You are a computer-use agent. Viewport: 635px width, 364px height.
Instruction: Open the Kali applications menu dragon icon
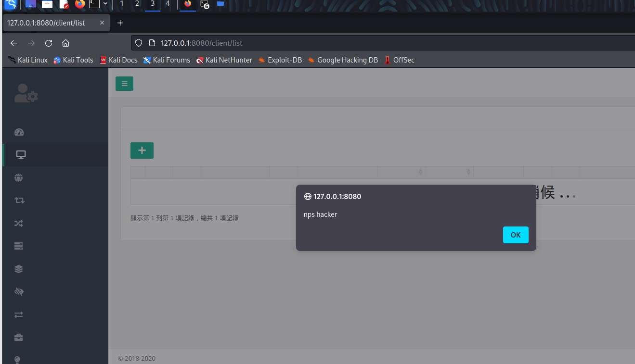[10, 5]
